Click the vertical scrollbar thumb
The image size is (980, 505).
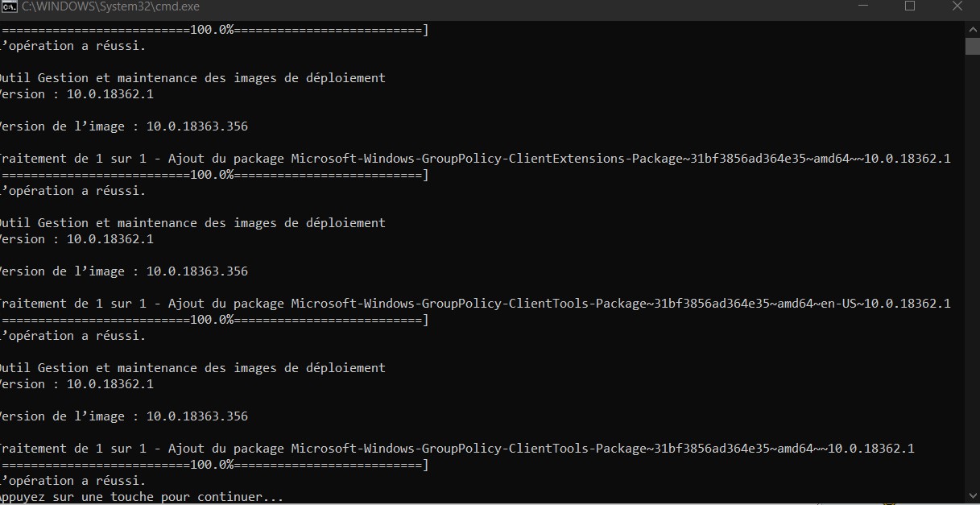tap(973, 45)
